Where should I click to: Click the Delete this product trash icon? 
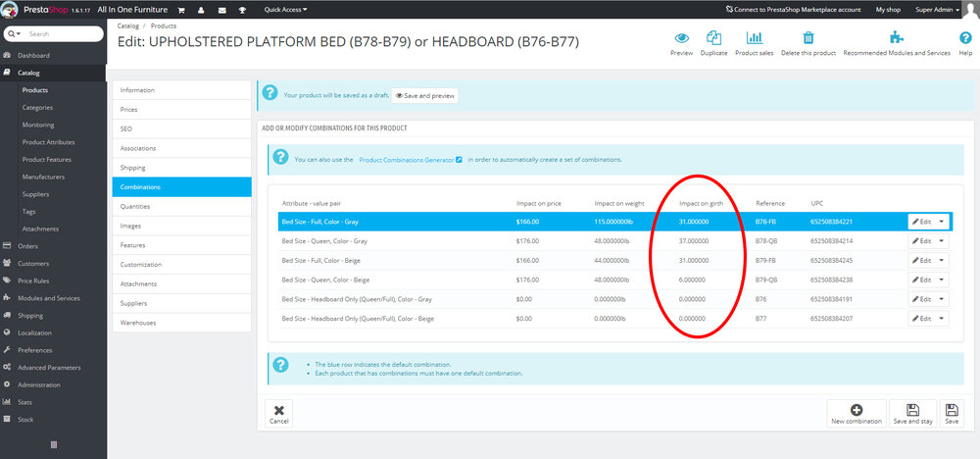click(x=808, y=37)
